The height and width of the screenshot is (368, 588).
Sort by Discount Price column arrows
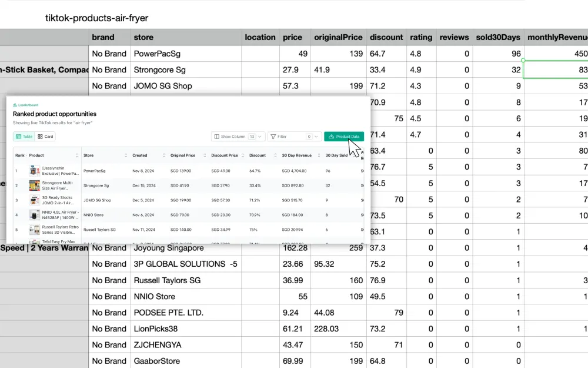(x=243, y=155)
